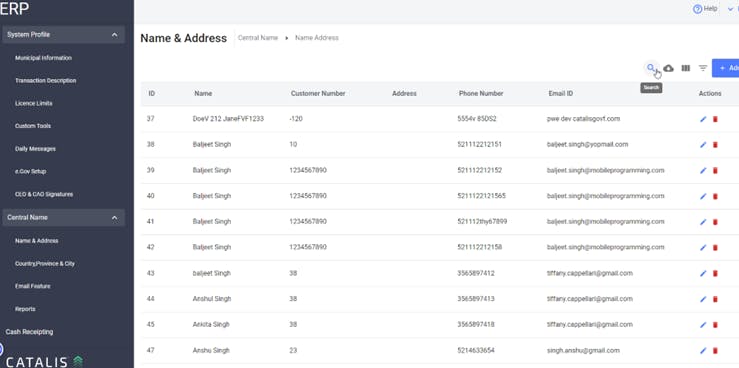Go to Licence Limits page

point(33,103)
